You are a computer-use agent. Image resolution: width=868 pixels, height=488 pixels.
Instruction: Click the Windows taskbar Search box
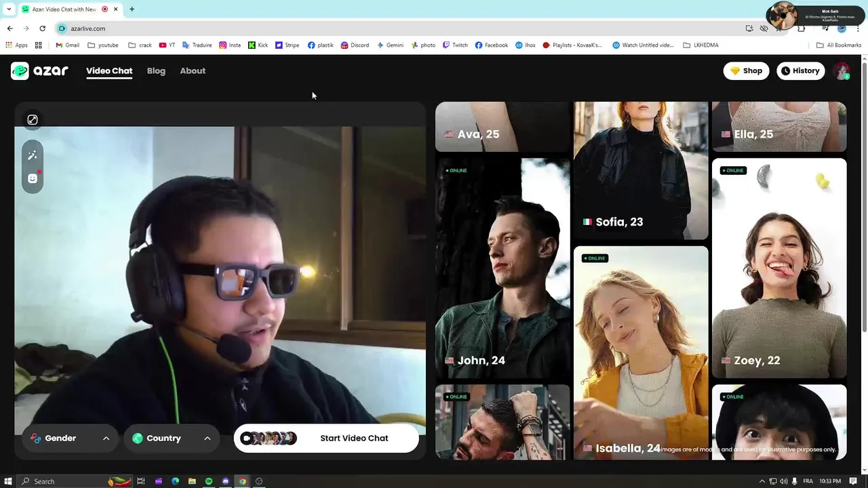tap(75, 481)
